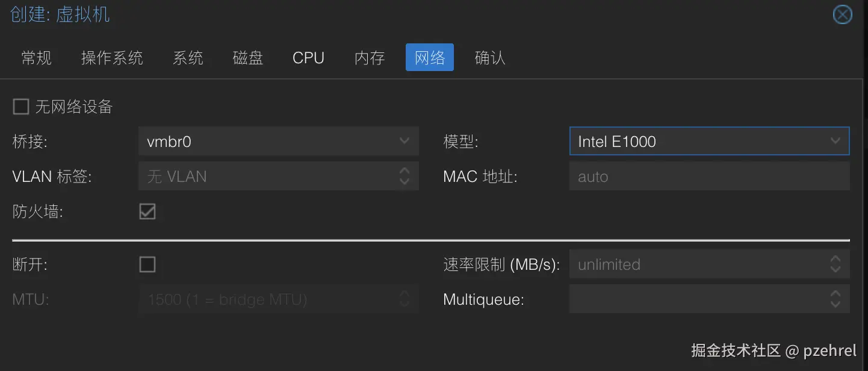Click the Multiqueue input field

coord(692,299)
